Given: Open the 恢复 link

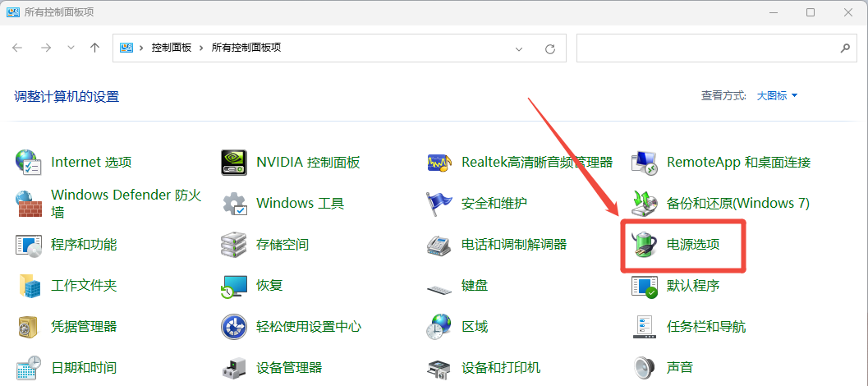Looking at the screenshot, I should pos(269,286).
